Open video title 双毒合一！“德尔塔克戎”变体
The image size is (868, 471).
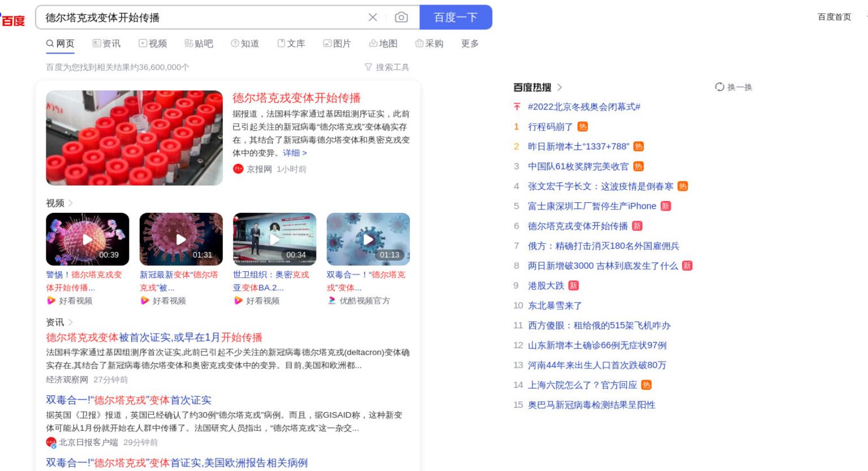coord(366,281)
